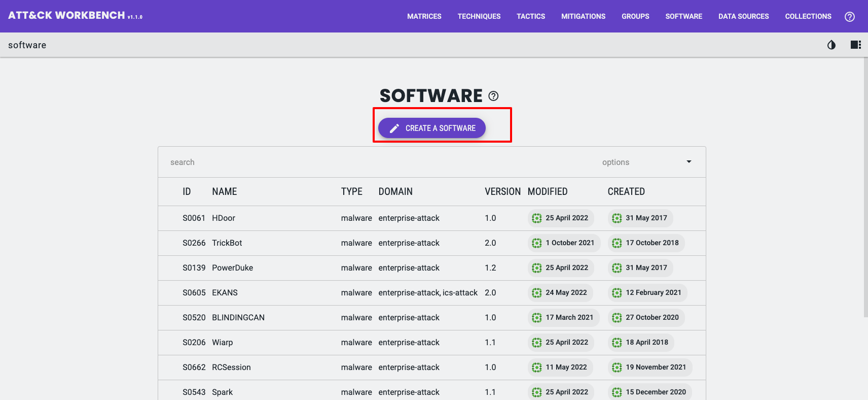Go to the Data Sources page

(x=743, y=16)
